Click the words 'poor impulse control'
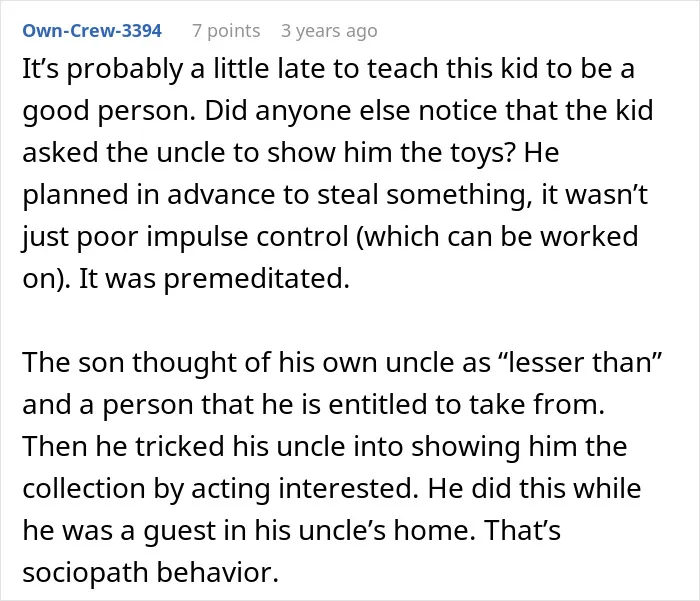700x601 pixels. tap(212, 237)
